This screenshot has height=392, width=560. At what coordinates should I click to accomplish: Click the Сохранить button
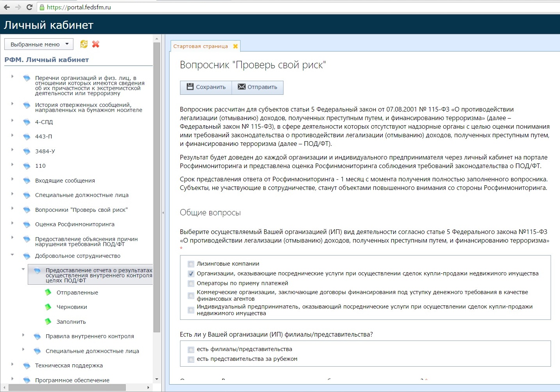click(x=206, y=87)
